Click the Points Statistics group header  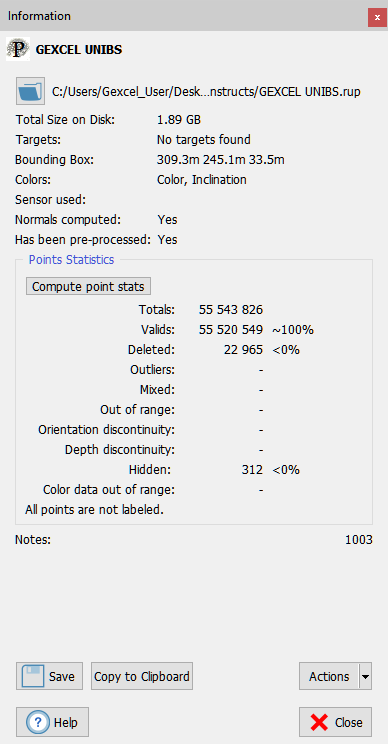pyautogui.click(x=72, y=260)
